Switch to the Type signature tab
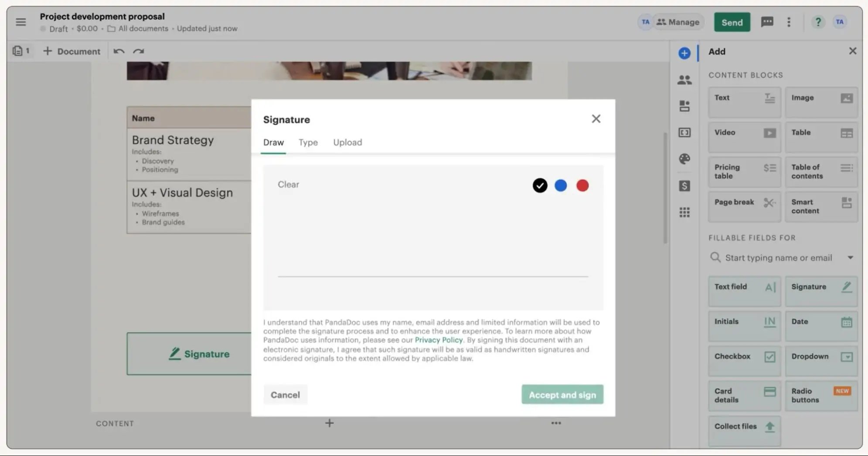 (x=308, y=142)
